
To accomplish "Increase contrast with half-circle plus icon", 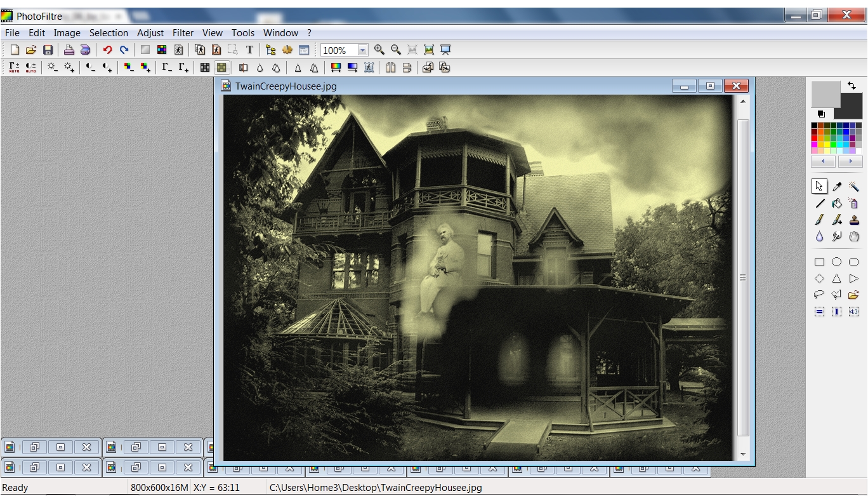I will pos(107,67).
